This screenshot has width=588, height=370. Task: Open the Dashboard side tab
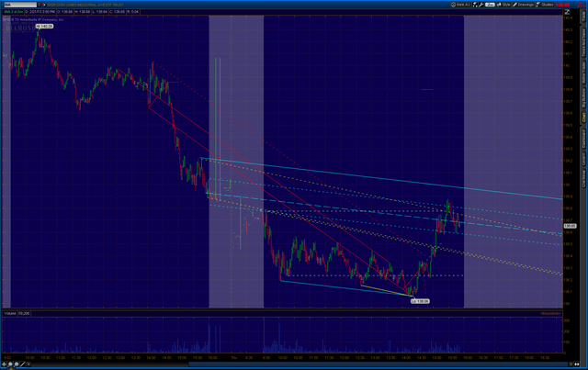(x=583, y=139)
